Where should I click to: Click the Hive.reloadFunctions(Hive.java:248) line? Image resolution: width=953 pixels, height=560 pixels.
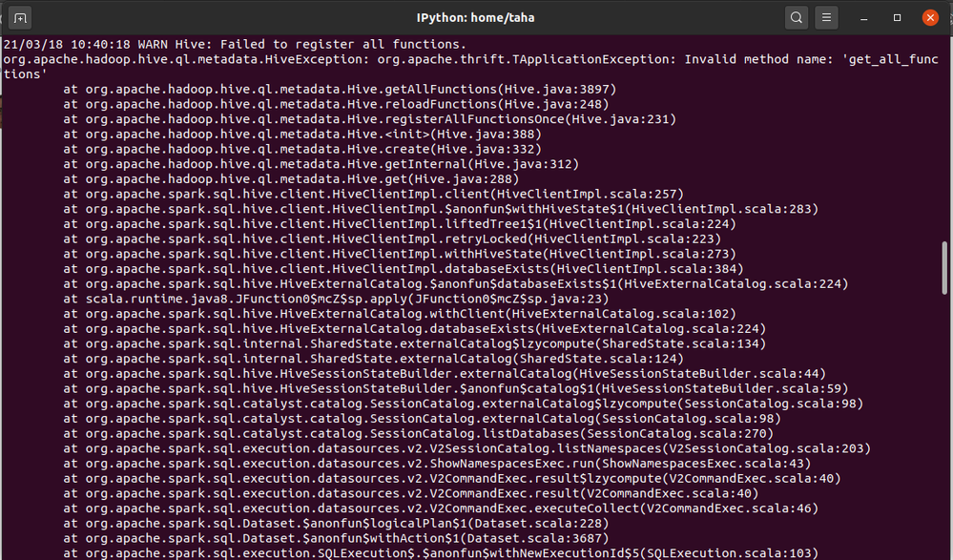click(336, 105)
